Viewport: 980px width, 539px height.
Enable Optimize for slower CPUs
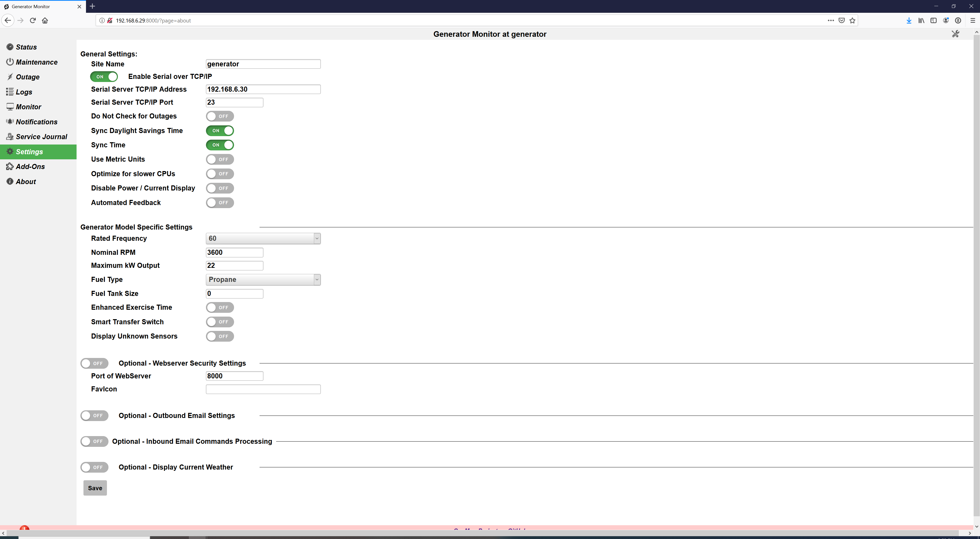(x=220, y=174)
